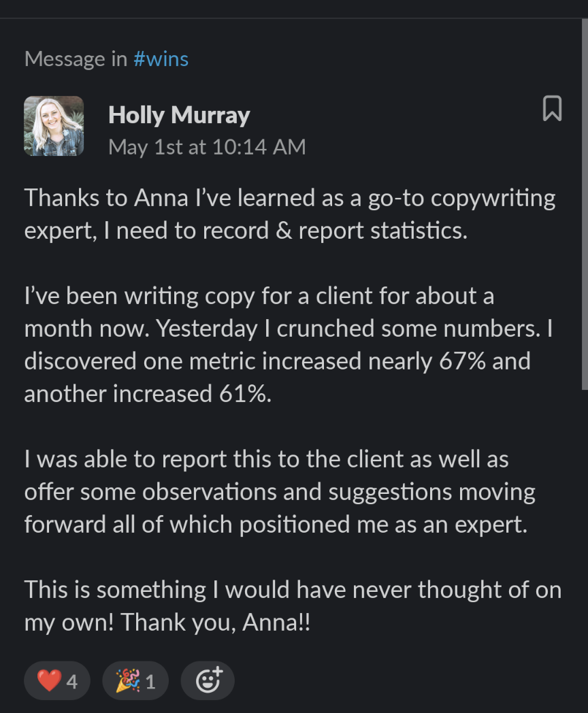Click the vertical scrollbar on the right
The height and width of the screenshot is (713, 588).
tap(584, 204)
